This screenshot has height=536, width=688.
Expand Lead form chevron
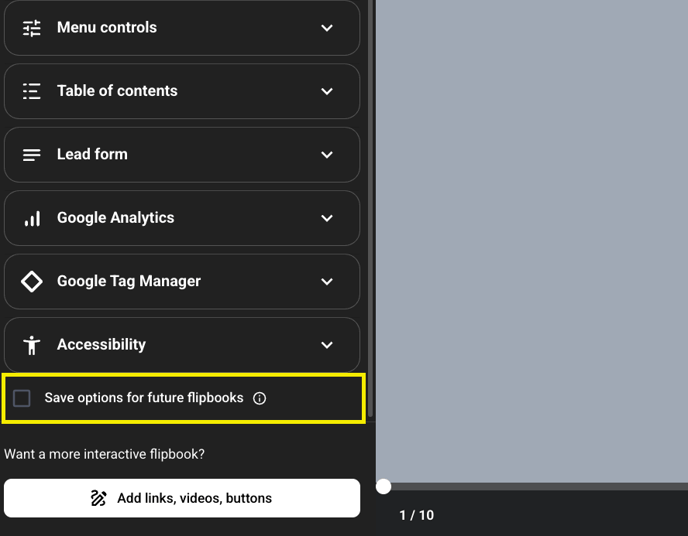coord(327,155)
